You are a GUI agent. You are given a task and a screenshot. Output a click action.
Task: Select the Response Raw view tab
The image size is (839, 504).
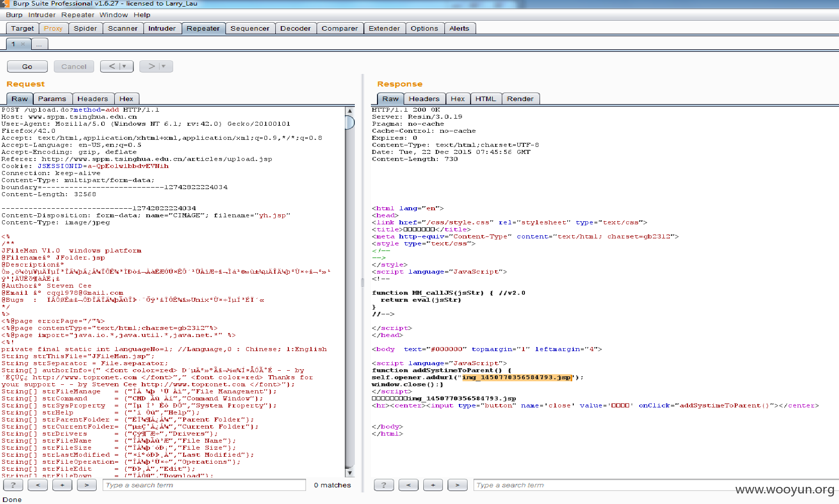[x=390, y=99]
